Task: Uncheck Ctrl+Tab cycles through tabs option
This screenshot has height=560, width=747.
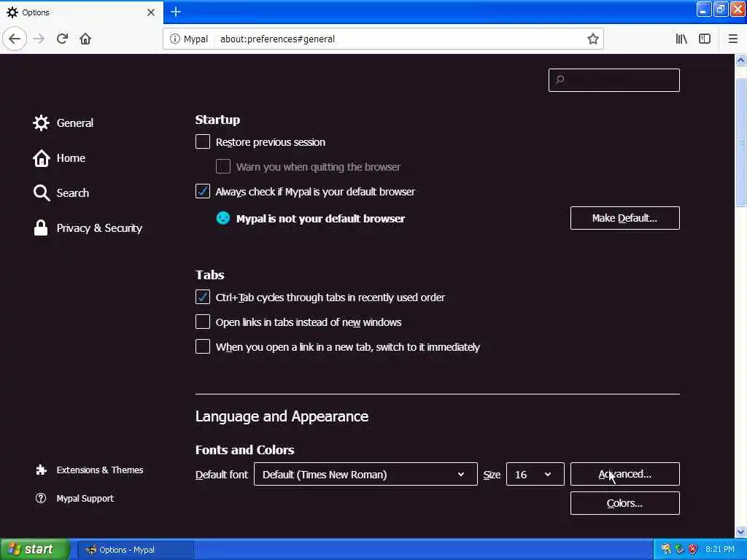Action: click(203, 297)
